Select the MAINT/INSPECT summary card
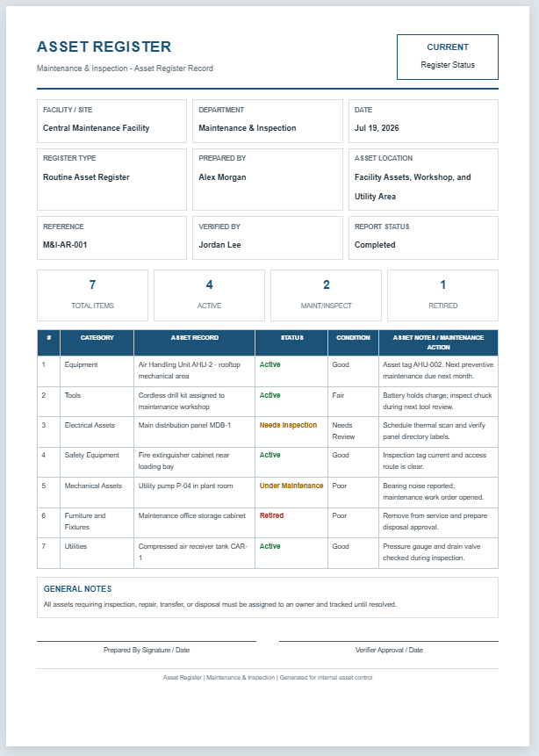The height and width of the screenshot is (756, 539). pos(326,295)
